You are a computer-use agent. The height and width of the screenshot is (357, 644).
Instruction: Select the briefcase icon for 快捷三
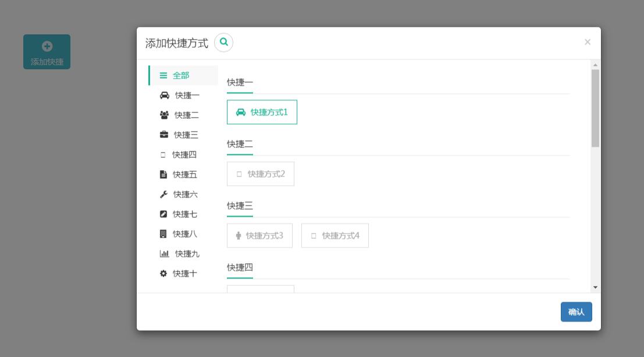click(x=163, y=135)
